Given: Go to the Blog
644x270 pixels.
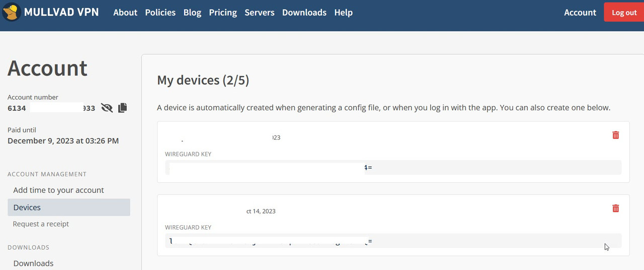Looking at the screenshot, I should tap(192, 13).
